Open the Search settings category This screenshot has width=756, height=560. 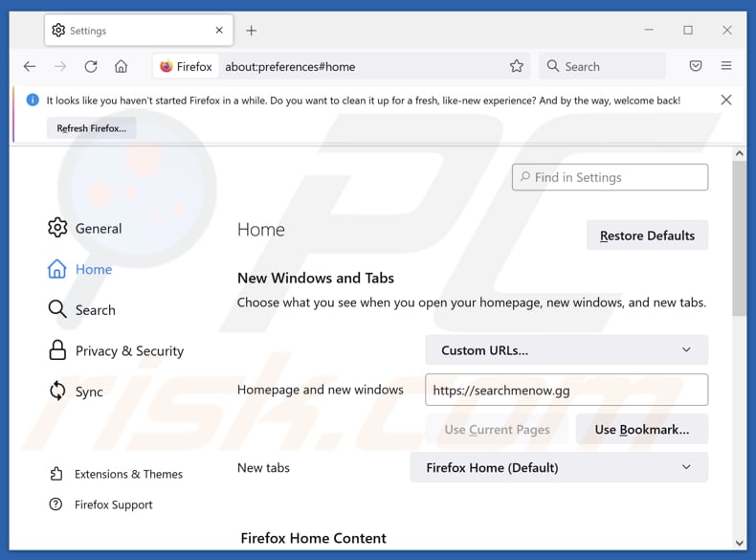tap(81, 309)
